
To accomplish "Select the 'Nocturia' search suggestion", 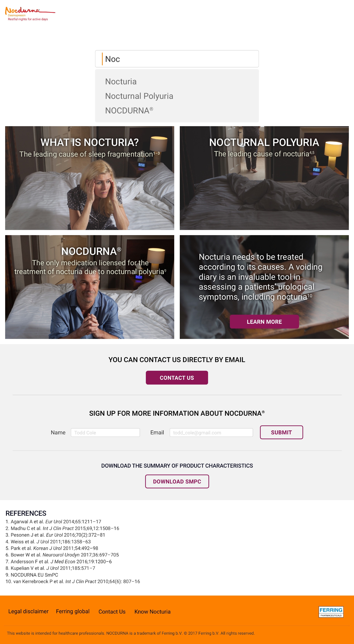I will point(121,82).
